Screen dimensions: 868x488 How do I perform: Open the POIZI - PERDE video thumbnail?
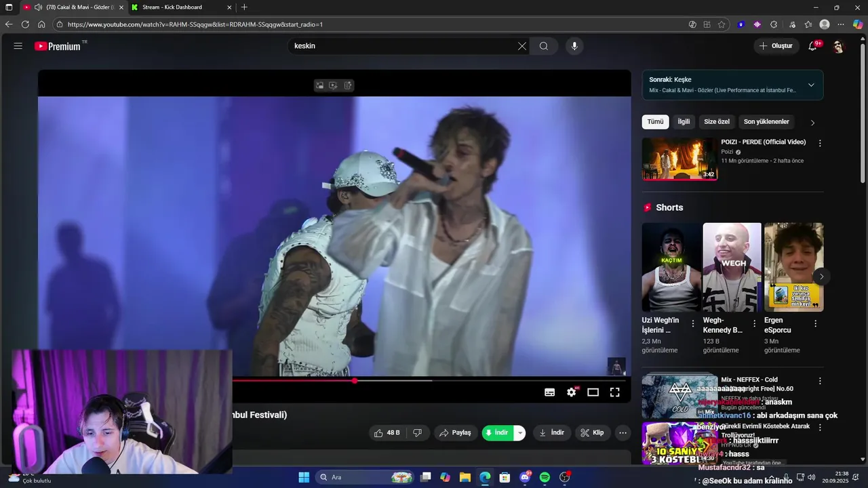pyautogui.click(x=679, y=159)
